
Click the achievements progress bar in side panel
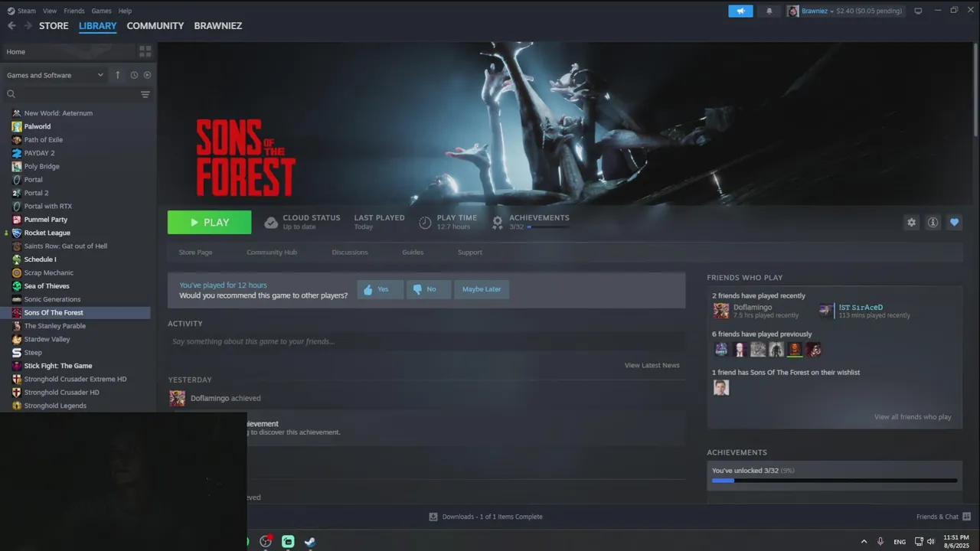click(835, 481)
